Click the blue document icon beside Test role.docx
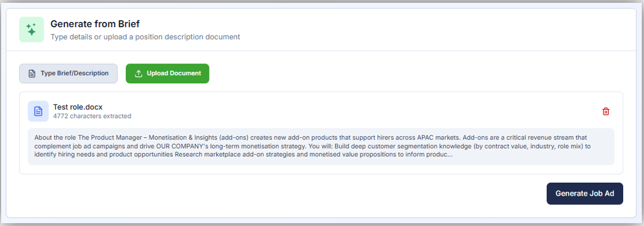 pos(38,111)
